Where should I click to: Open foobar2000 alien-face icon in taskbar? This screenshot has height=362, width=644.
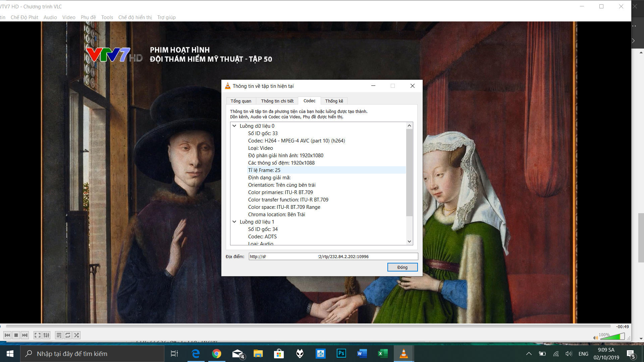pos(300,354)
